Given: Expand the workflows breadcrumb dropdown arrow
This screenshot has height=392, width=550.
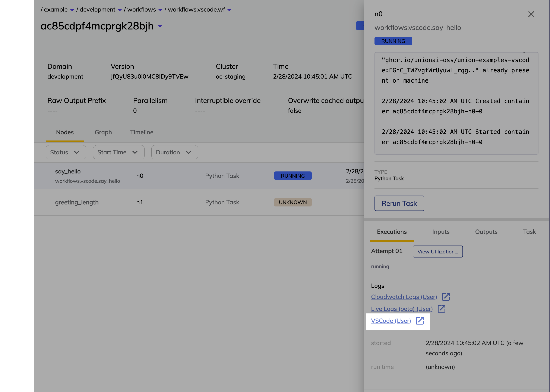Looking at the screenshot, I should click(160, 10).
